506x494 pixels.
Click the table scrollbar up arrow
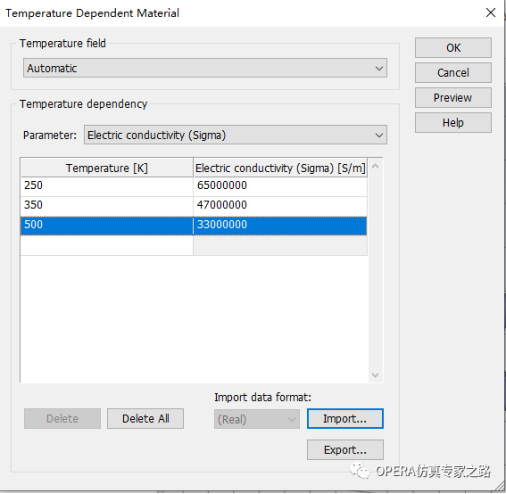pyautogui.click(x=375, y=166)
